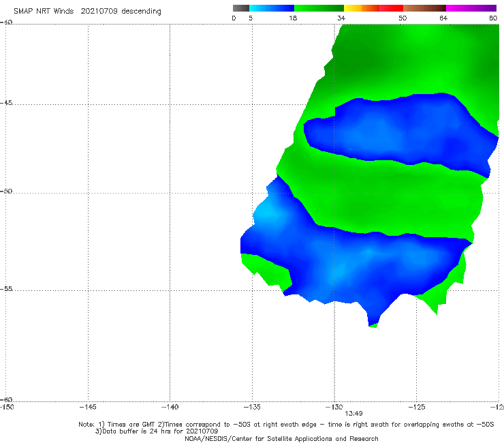Click the 'NOAA/NESDIS/Center for Satellite Applications and Research' credit
Screen dimensions: 504x443
(x=281, y=438)
